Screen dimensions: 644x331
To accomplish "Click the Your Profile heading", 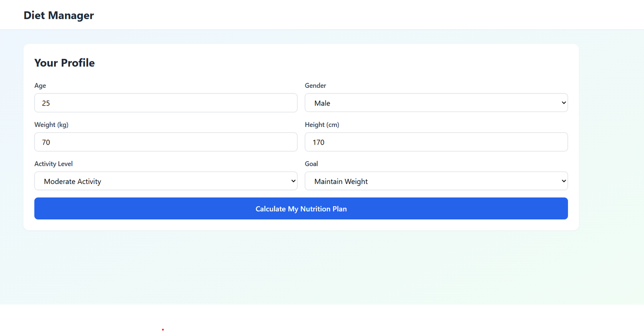I will (x=64, y=63).
